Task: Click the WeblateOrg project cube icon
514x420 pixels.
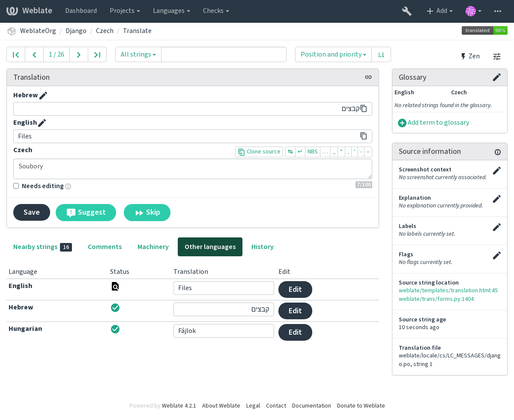Action: 12,31
